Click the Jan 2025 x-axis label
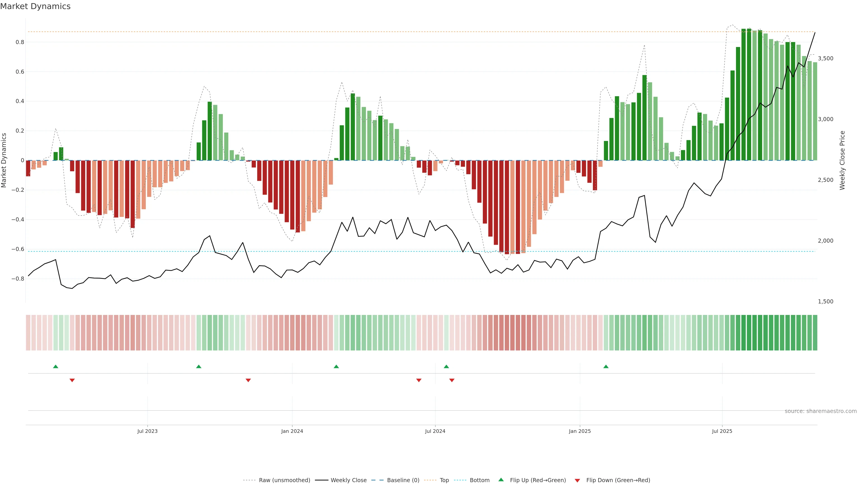 point(580,431)
